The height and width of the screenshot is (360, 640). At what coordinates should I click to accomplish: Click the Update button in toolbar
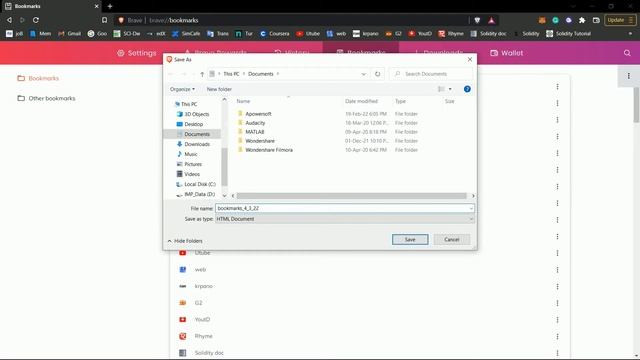point(620,20)
